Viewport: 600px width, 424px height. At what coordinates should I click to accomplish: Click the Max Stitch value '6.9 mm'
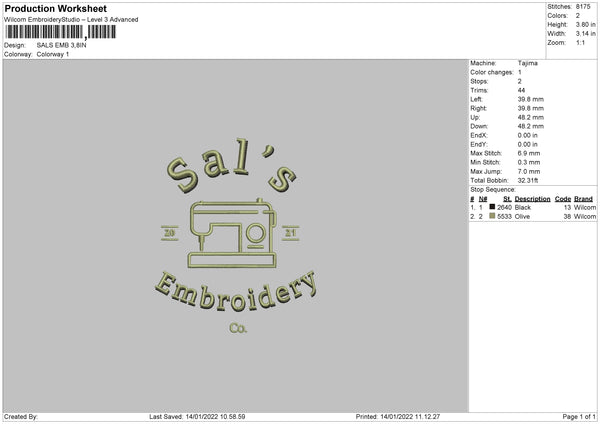pyautogui.click(x=529, y=153)
